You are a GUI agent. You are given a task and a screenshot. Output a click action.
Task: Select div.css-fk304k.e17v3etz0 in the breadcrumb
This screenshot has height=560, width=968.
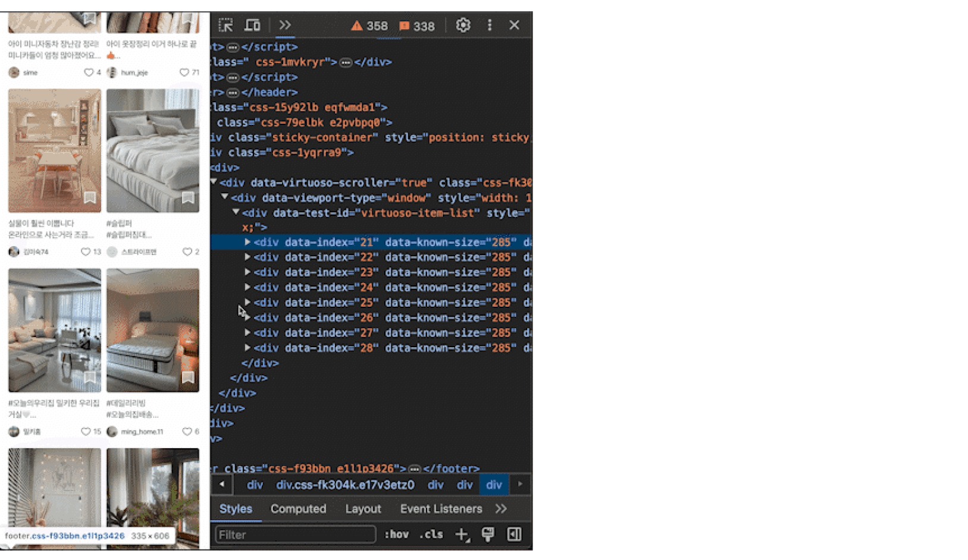pyautogui.click(x=345, y=485)
